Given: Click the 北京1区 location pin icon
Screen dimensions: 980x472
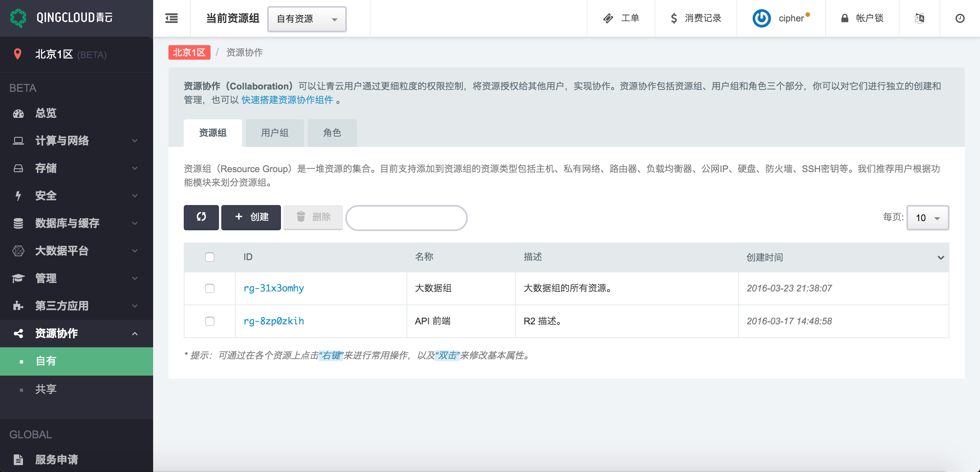Looking at the screenshot, I should point(18,54).
